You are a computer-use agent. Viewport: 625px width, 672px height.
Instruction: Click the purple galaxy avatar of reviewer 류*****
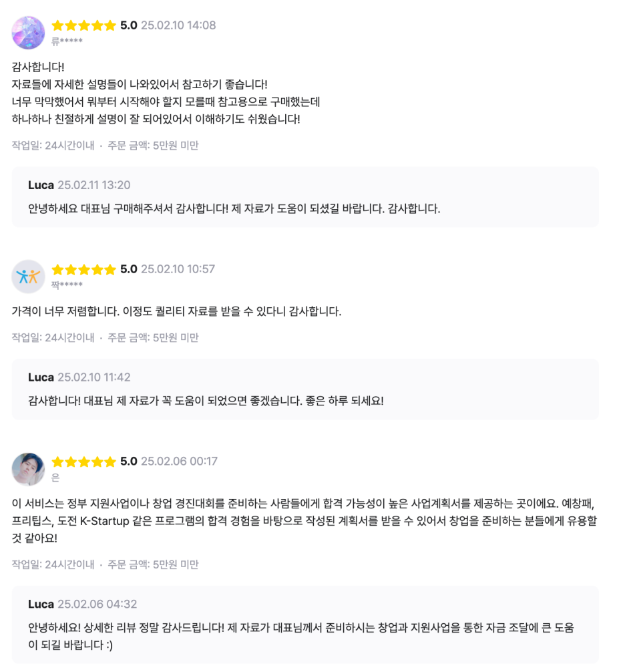[x=28, y=33]
